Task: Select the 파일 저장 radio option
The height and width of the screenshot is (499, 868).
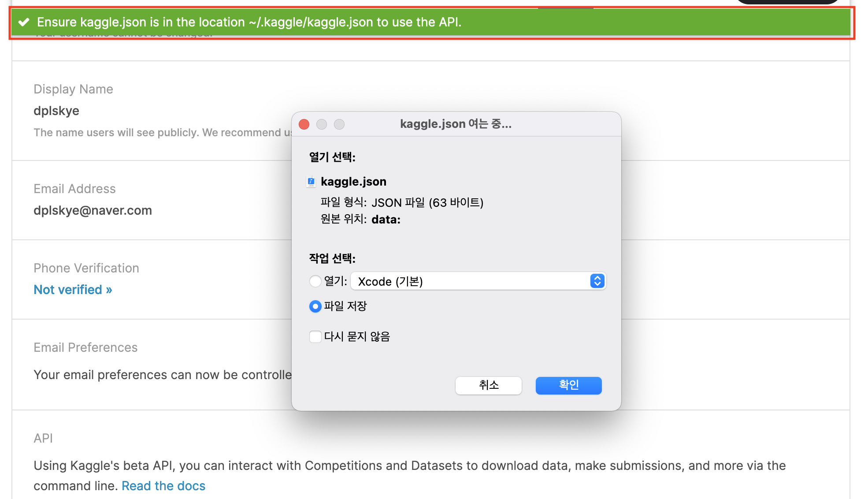Action: click(x=315, y=306)
